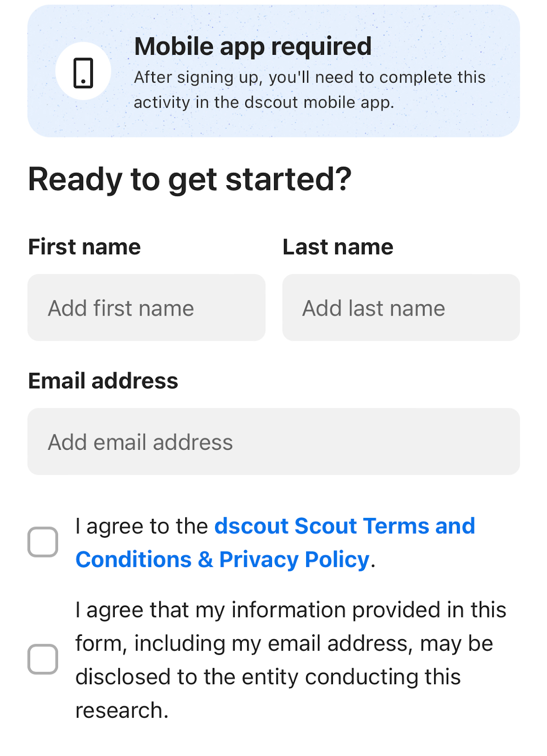Viewport: 547px width, 756px height.
Task: Tick the information disclosure consent checkbox
Action: [x=43, y=659]
